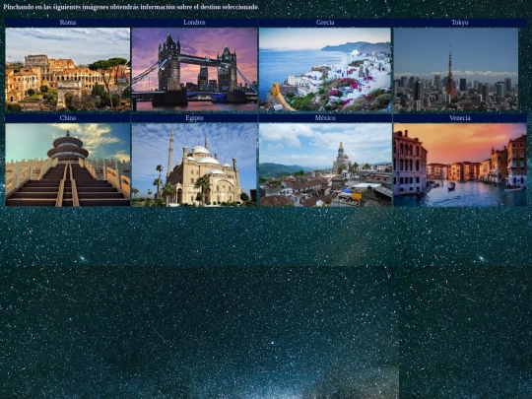The image size is (532, 399).
Task: Click the Londres header label
Action: coord(194,23)
